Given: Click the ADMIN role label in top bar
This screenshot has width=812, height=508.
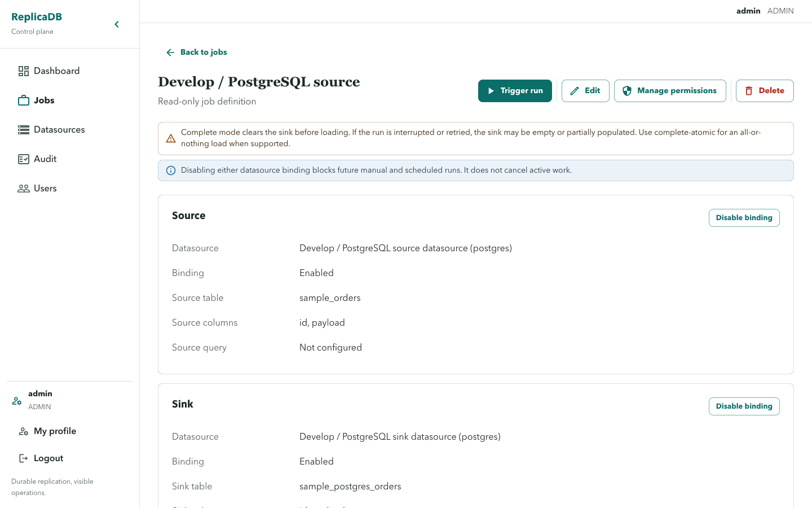Looking at the screenshot, I should point(780,11).
